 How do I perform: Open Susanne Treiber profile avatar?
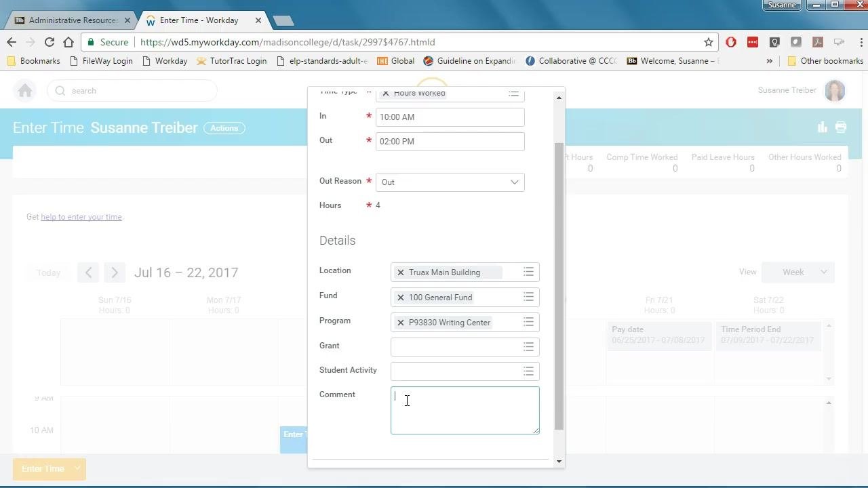click(835, 91)
